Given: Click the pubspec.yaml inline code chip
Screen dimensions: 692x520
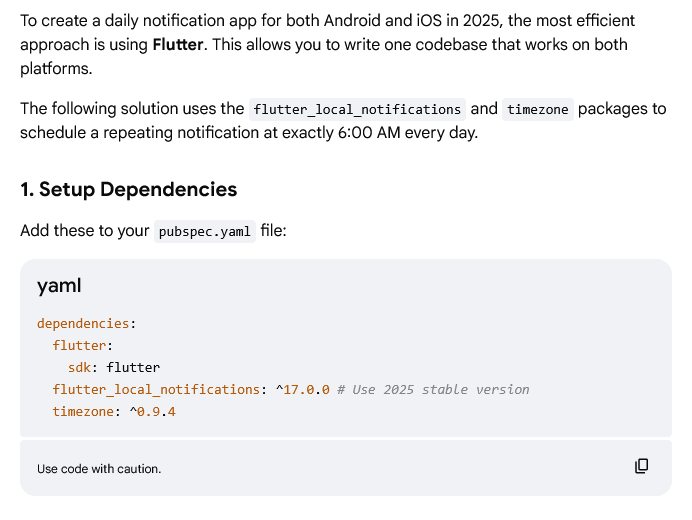Looking at the screenshot, I should [205, 231].
